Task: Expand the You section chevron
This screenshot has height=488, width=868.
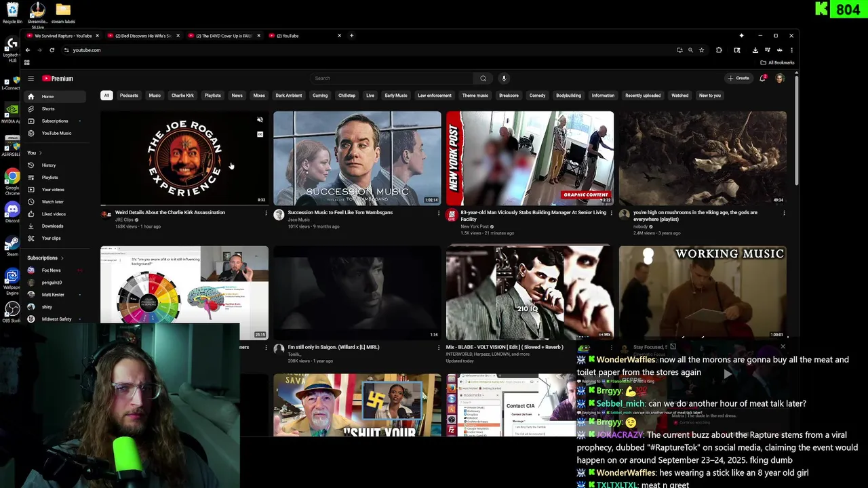Action: click(x=40, y=153)
